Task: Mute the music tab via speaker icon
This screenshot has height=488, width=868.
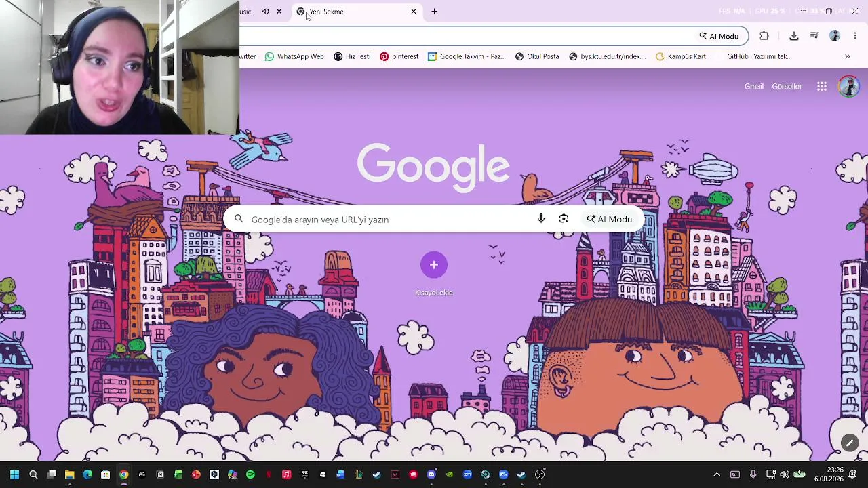Action: [x=265, y=12]
